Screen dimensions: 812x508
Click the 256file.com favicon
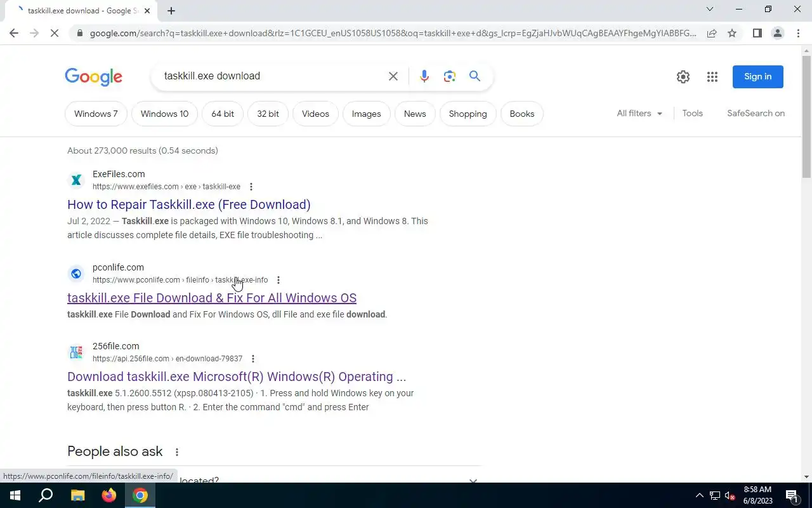coord(76,352)
